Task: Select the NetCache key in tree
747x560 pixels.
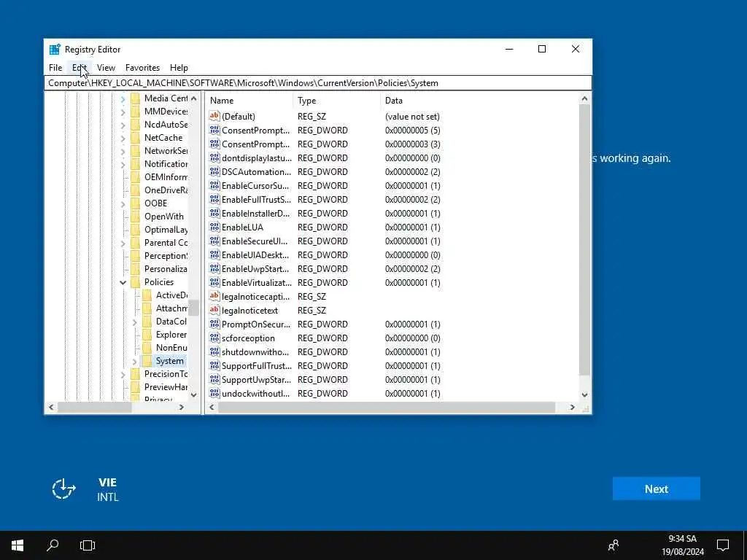Action: [x=163, y=138]
